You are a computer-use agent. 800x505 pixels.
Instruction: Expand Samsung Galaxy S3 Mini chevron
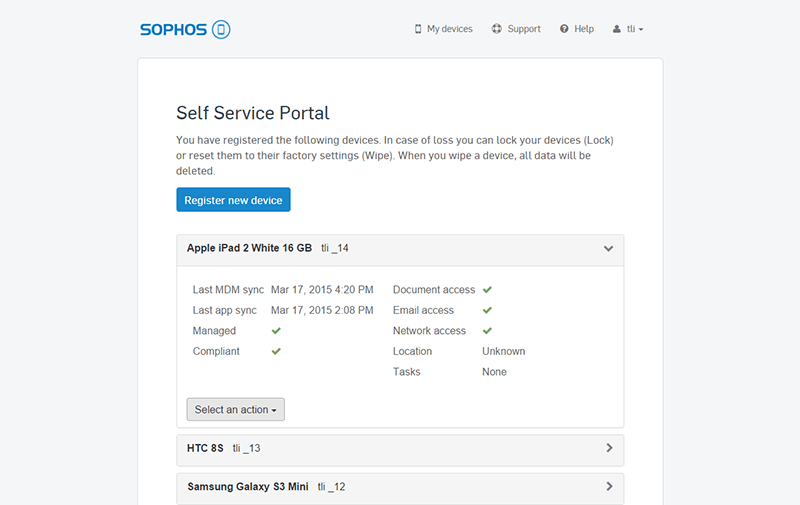coord(609,487)
